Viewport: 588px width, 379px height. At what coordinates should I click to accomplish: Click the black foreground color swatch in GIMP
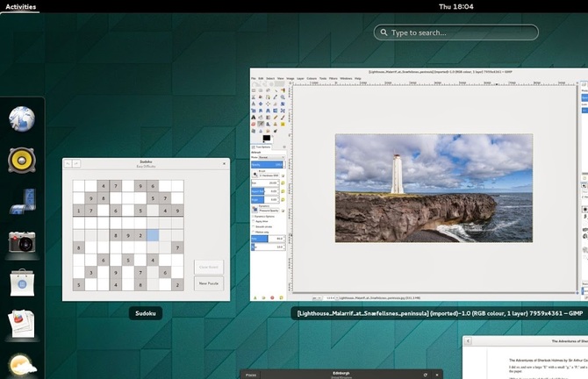pos(267,138)
